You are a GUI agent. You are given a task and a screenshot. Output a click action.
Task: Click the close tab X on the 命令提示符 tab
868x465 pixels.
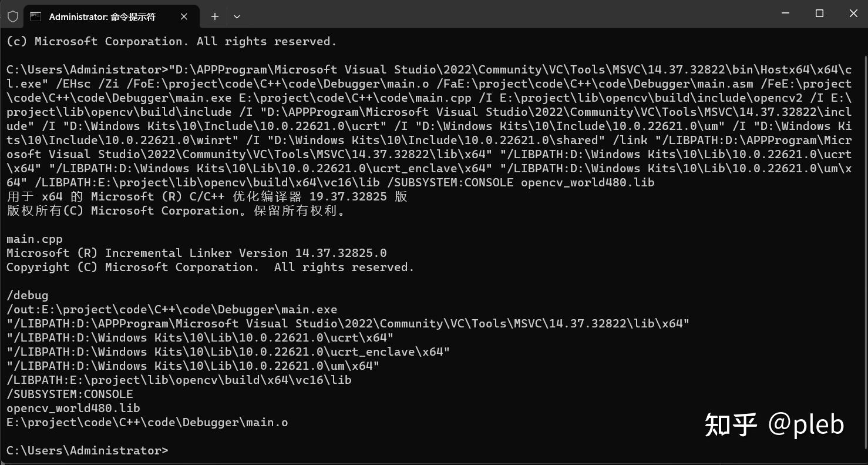(x=183, y=17)
